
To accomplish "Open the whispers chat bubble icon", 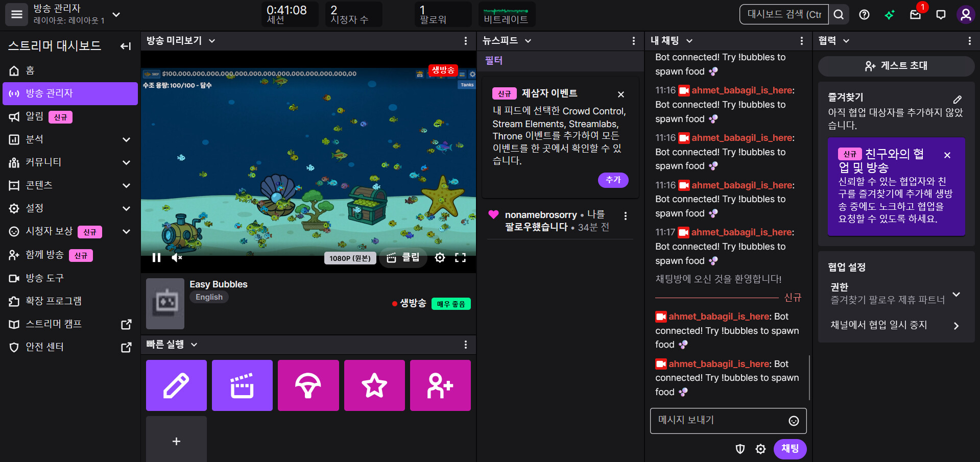I will (941, 15).
